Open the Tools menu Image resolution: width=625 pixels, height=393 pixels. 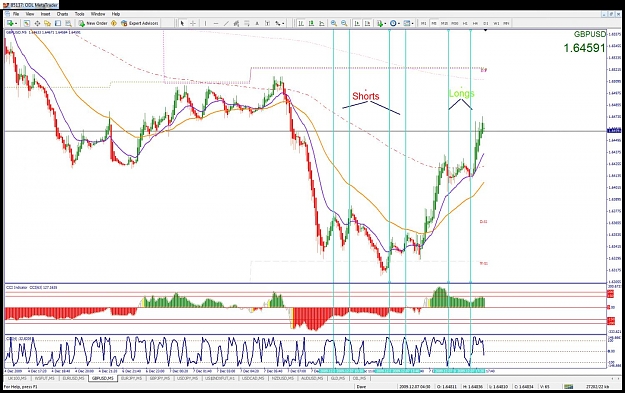click(80, 14)
